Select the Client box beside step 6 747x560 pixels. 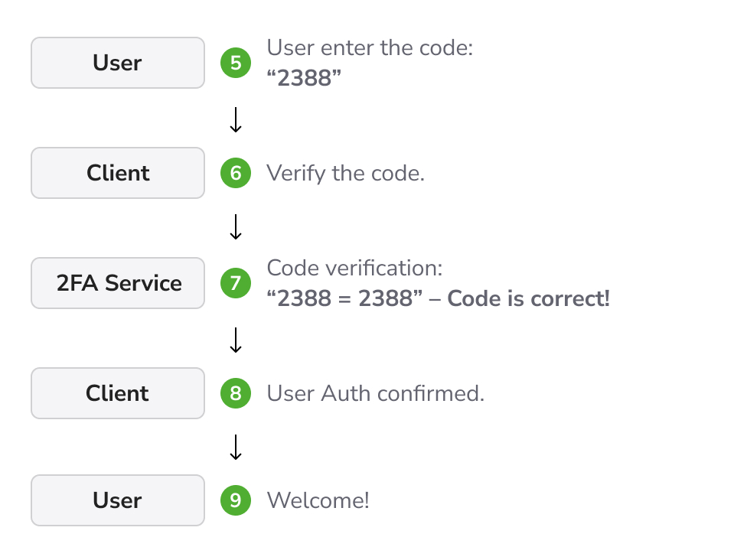[x=118, y=173]
